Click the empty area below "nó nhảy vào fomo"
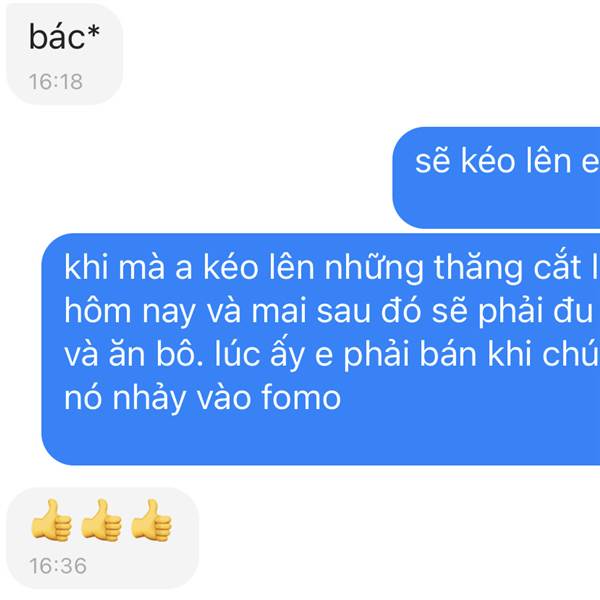This screenshot has width=600, height=600. coord(321,438)
